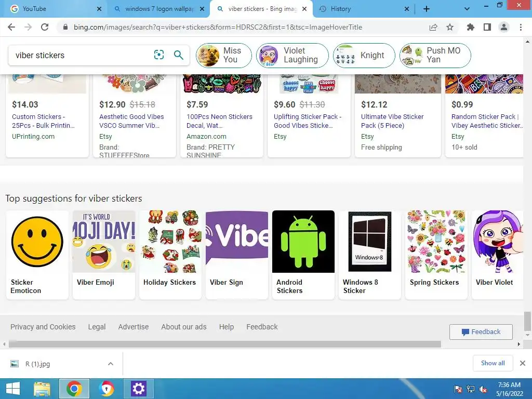This screenshot has width=532, height=399.
Task: Click the magnifier search button
Action: pyautogui.click(x=179, y=55)
